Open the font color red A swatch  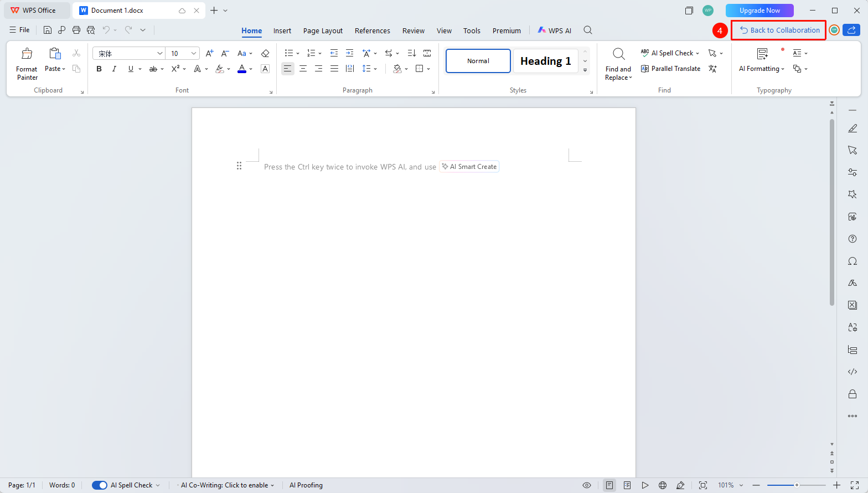point(242,69)
